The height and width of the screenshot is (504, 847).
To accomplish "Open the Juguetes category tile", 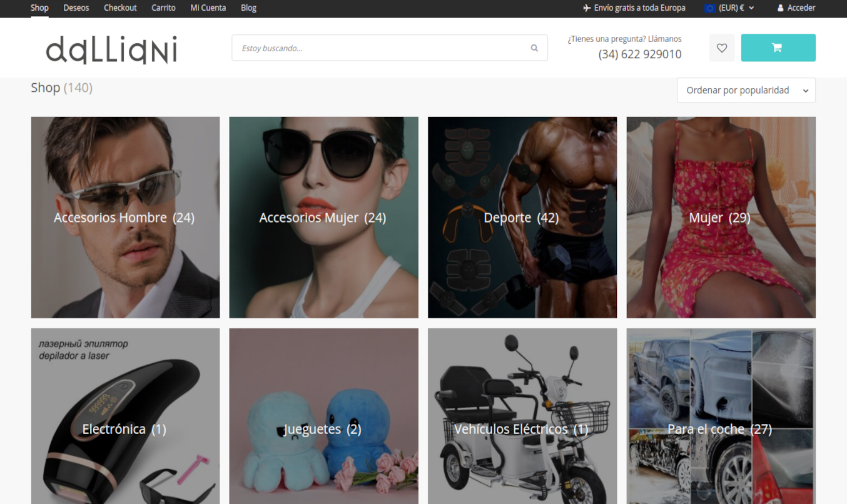I will 323,416.
